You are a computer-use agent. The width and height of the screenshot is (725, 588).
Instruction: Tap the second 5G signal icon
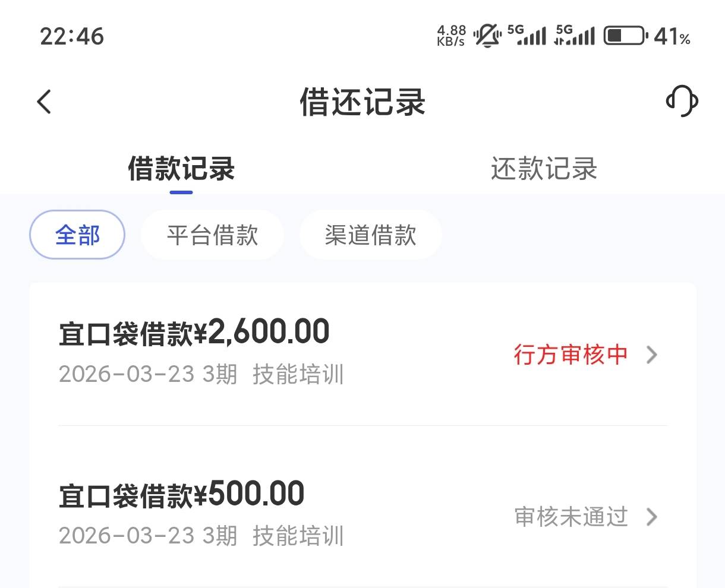pos(574,36)
